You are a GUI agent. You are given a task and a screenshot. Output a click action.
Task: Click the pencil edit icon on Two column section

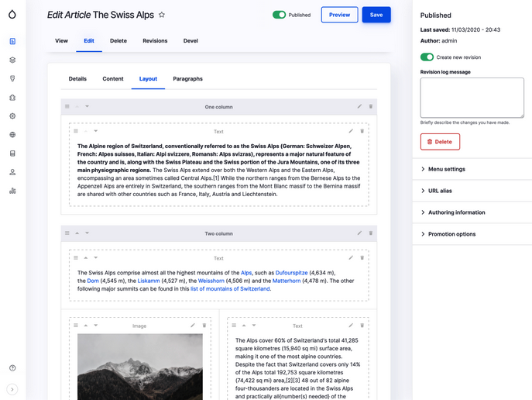(x=359, y=233)
